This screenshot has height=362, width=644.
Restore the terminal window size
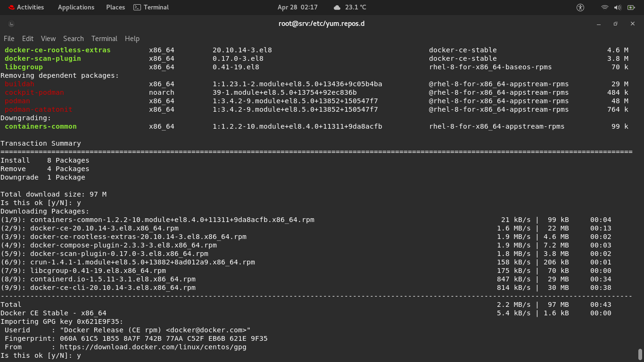click(615, 24)
